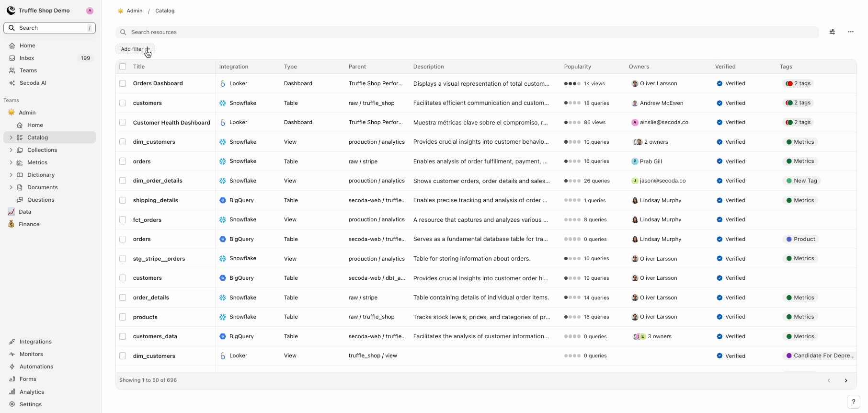Check the select-all checkbox in the table header

tap(123, 67)
